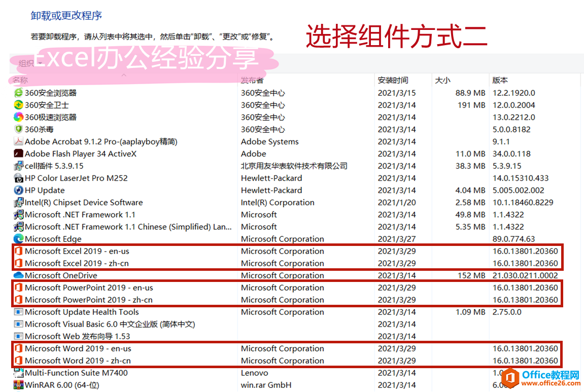Click the Microsoft Update Health Tools icon

point(18,312)
